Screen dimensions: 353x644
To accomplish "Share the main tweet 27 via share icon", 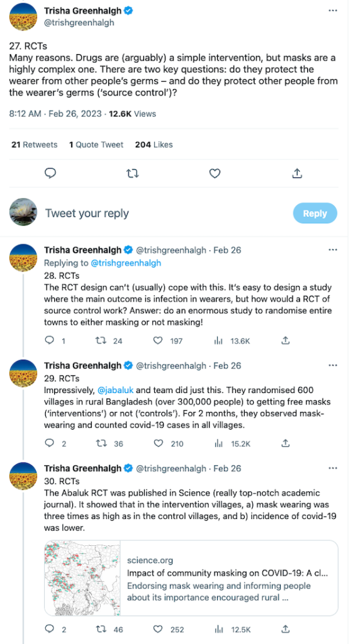I will 297,174.
